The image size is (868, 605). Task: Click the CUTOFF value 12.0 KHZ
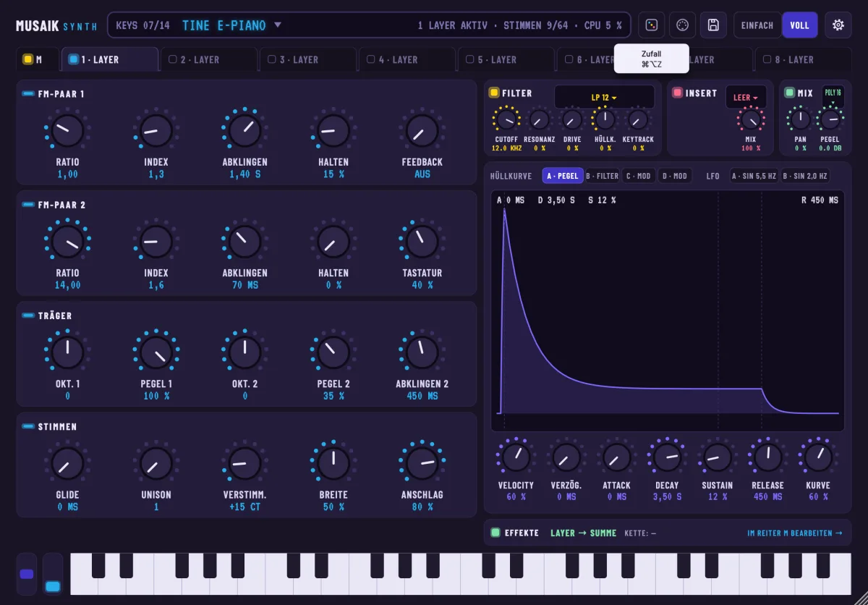[506, 148]
